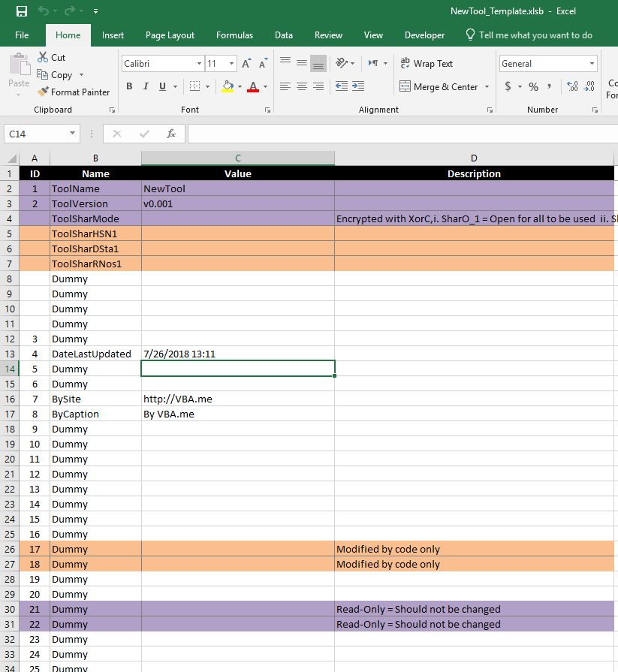618x672 pixels.
Task: Apply Percent Style number format
Action: (533, 86)
